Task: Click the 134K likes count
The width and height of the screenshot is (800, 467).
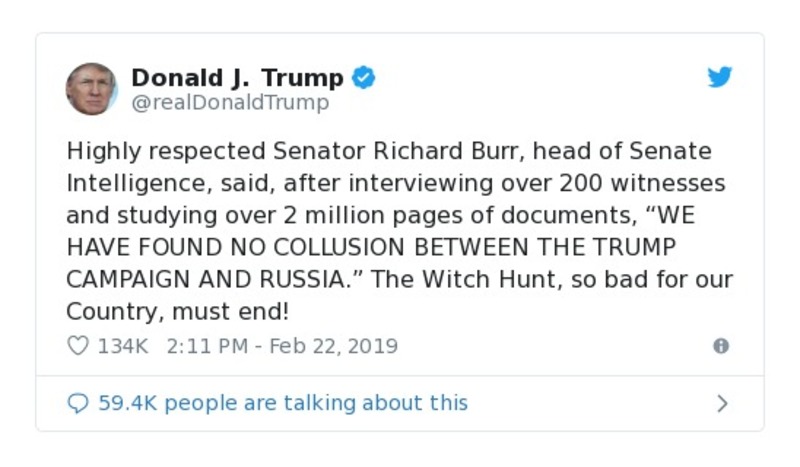Action: coord(122,346)
